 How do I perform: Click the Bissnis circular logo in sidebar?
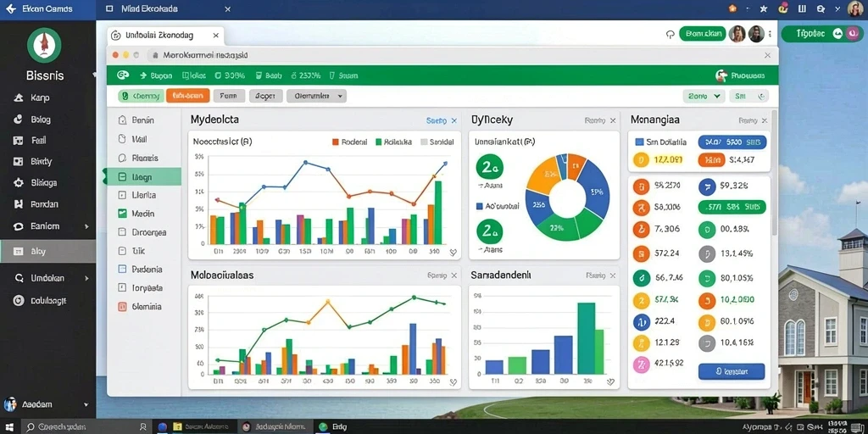(x=44, y=45)
